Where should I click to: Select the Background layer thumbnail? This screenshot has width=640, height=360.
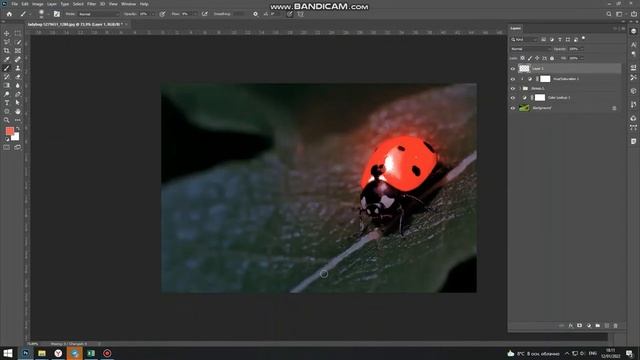pyautogui.click(x=524, y=108)
